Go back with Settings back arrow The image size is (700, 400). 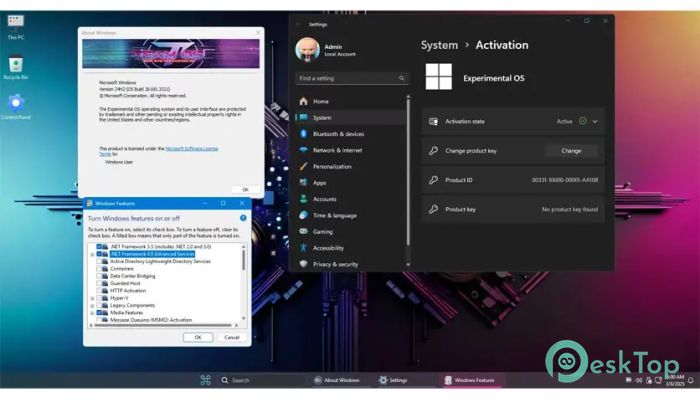(x=299, y=25)
